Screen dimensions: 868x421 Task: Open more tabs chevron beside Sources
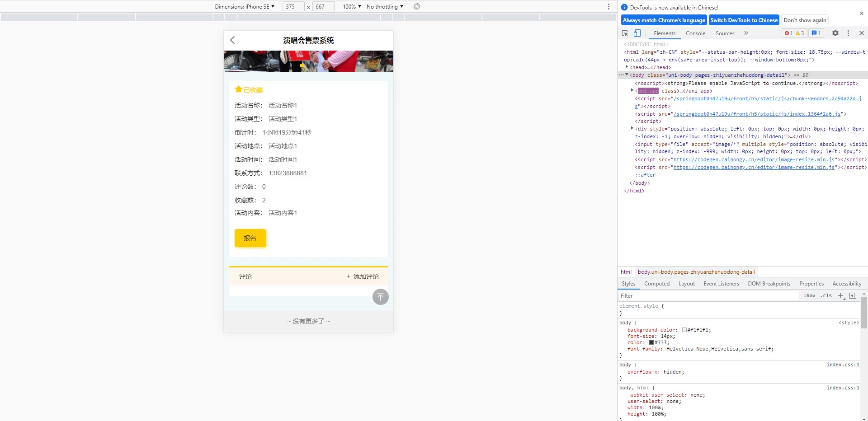point(746,33)
